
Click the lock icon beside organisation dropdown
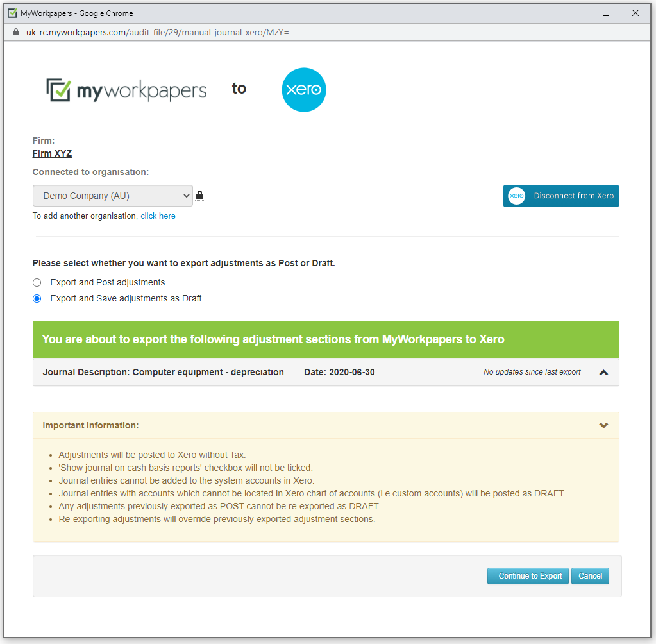pyautogui.click(x=199, y=196)
